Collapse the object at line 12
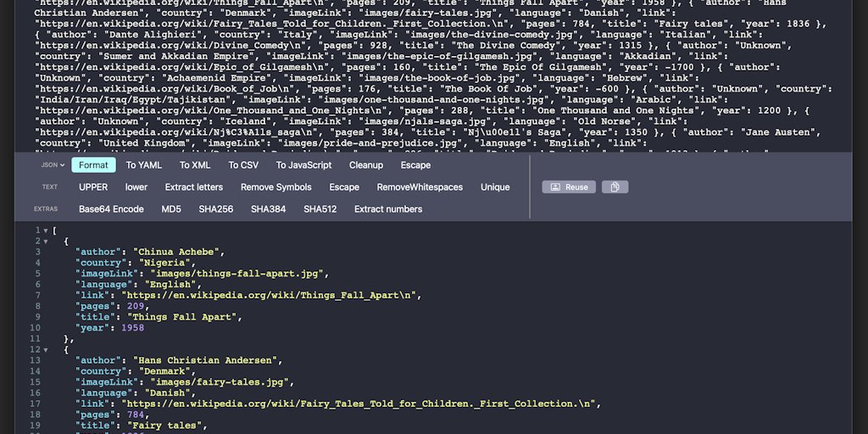 tap(46, 350)
